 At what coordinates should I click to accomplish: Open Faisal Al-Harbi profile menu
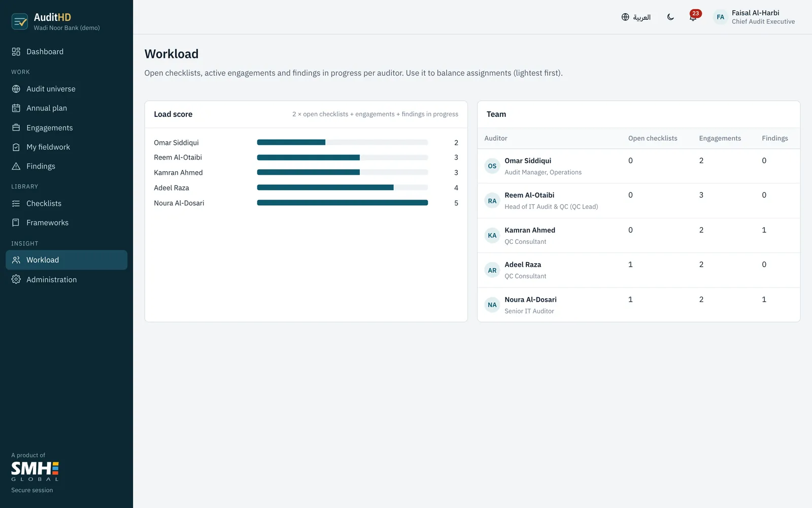pyautogui.click(x=754, y=17)
